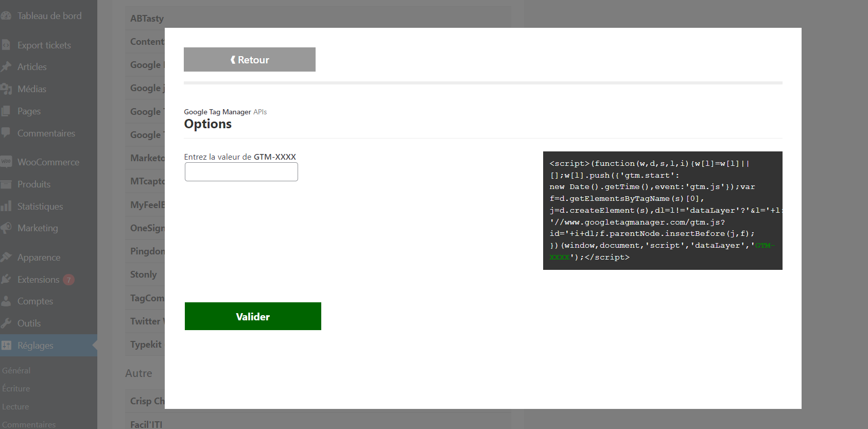Select the Marketing megaphone icon
The image size is (868, 429).
pos(6,228)
